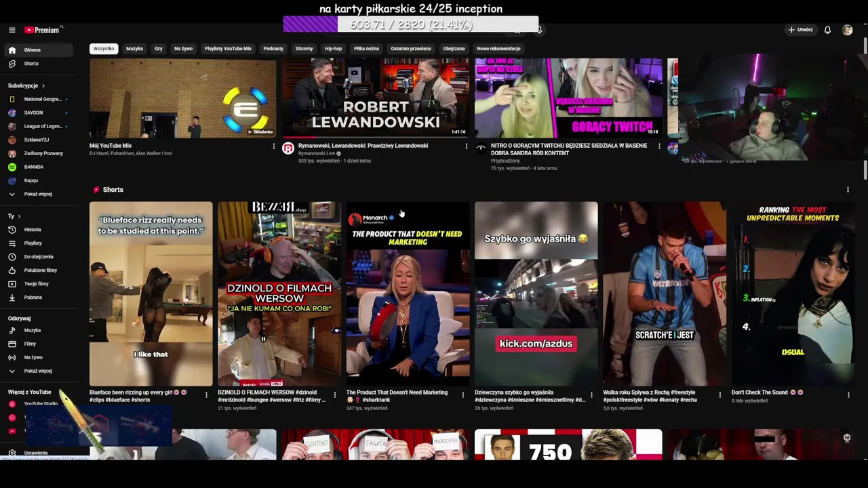Select Playlisty YouTube Mix chip
The width and height of the screenshot is (868, 488).
click(228, 49)
